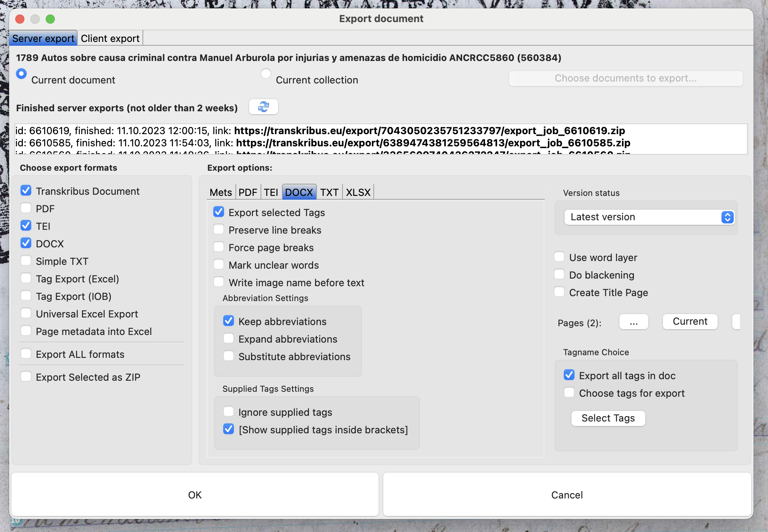Open export job 6610619 zip link
This screenshot has height=532, width=768.
click(x=429, y=131)
